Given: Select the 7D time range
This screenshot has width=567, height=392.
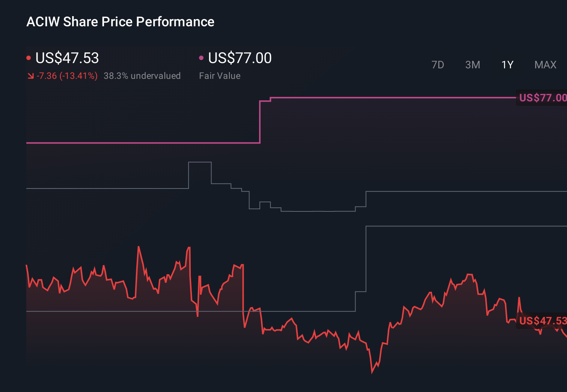Looking at the screenshot, I should click(x=438, y=65).
